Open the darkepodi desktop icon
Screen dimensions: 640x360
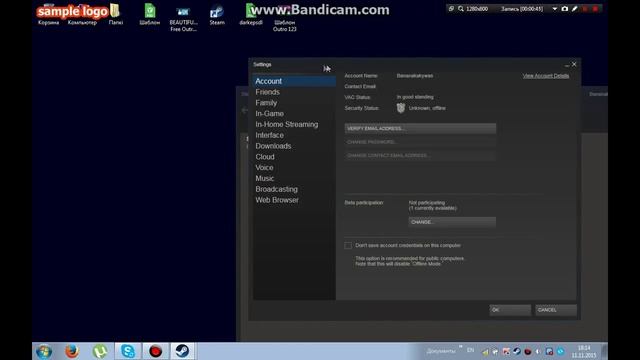251,15
